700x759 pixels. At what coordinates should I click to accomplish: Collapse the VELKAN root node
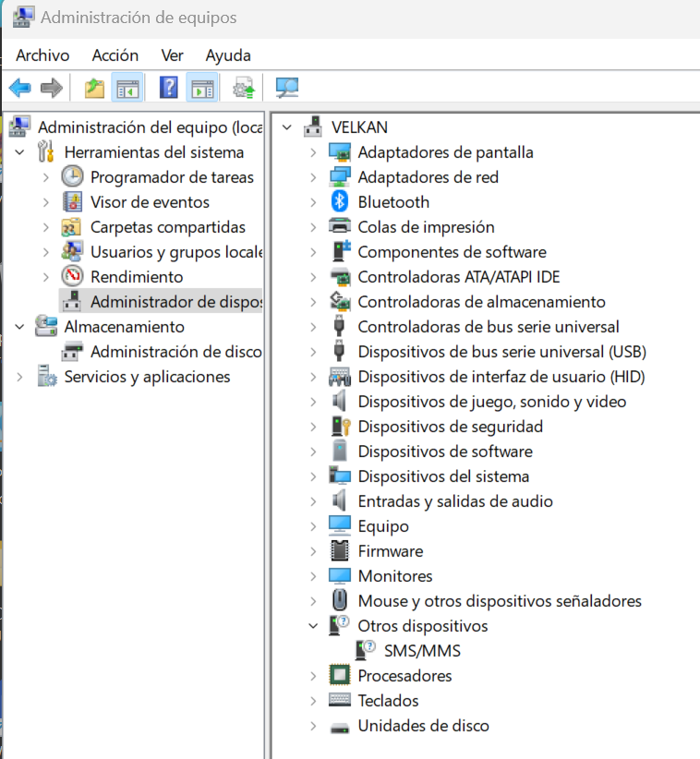click(287, 127)
